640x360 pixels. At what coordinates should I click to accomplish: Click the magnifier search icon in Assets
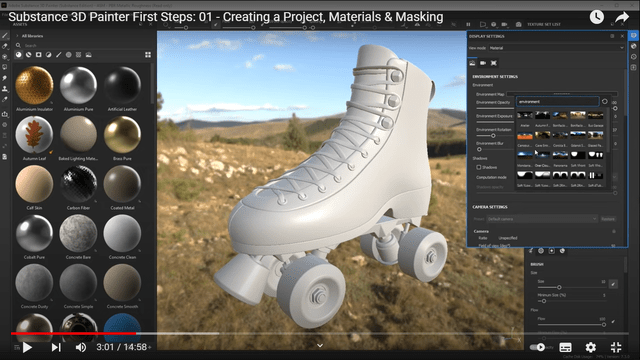(x=18, y=45)
